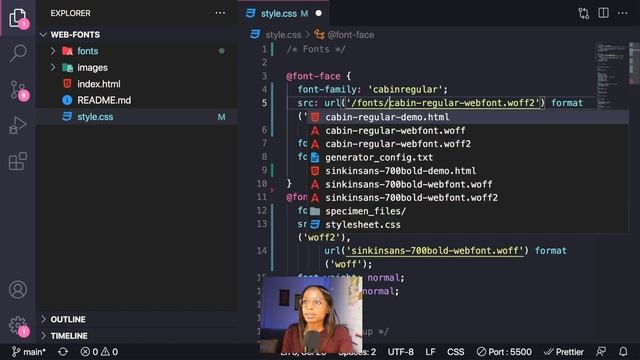
Task: Click UTF-8 encoding in status bar
Action: click(x=400, y=351)
